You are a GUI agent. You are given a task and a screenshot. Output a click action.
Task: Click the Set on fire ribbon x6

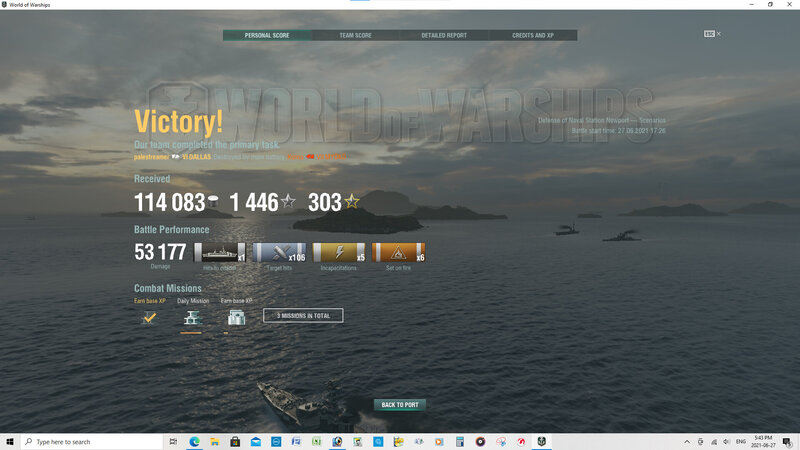[398, 253]
